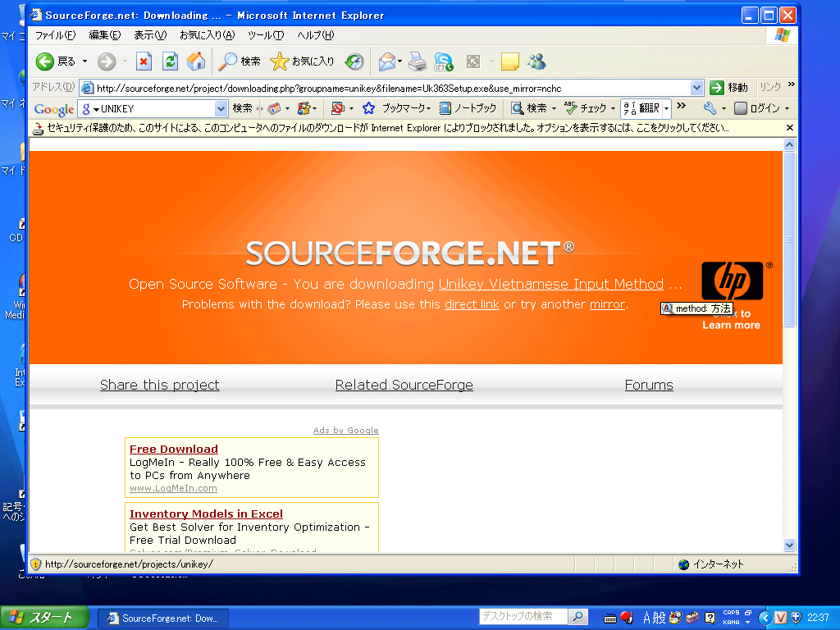Viewport: 840px width, 630px height.
Task: Click the direct link hyperlink
Action: [x=472, y=304]
